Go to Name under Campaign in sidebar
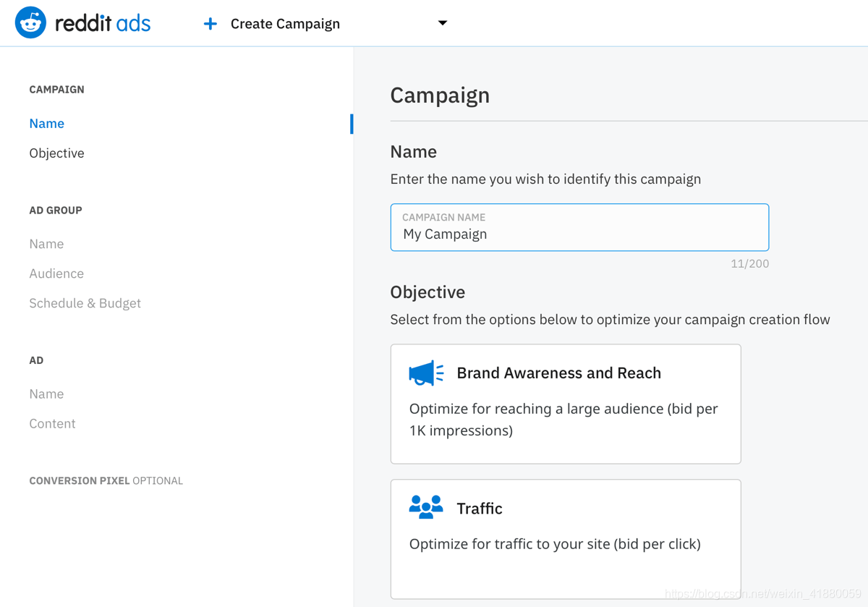Image resolution: width=868 pixels, height=607 pixels. pyautogui.click(x=47, y=123)
